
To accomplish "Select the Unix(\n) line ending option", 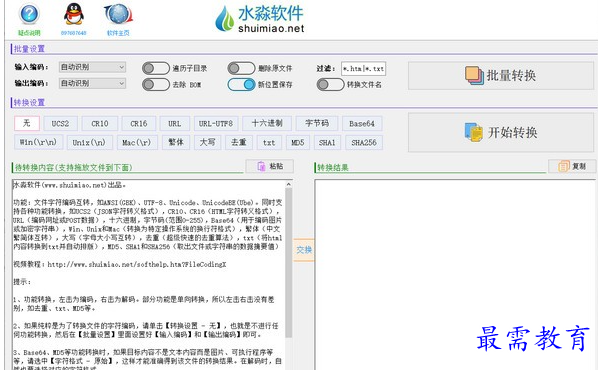I will (x=89, y=142).
